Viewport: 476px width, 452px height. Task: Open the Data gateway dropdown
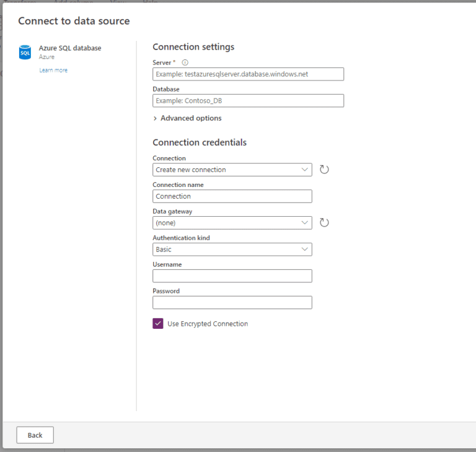point(232,223)
